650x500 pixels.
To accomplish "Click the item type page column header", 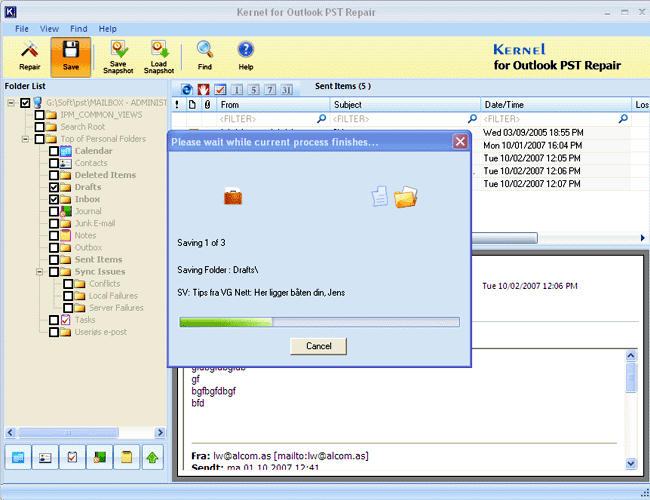I will (192, 104).
